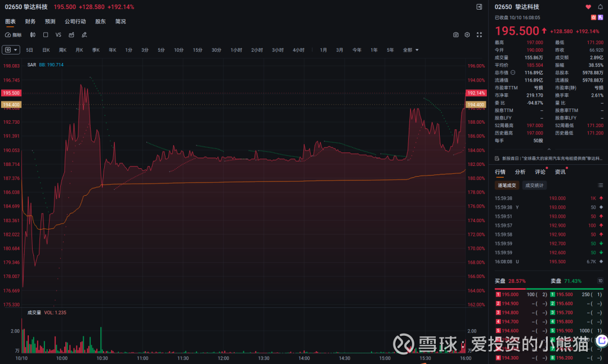Toggle the red heart favorite icon
The width and height of the screenshot is (608, 364).
coord(588,7)
